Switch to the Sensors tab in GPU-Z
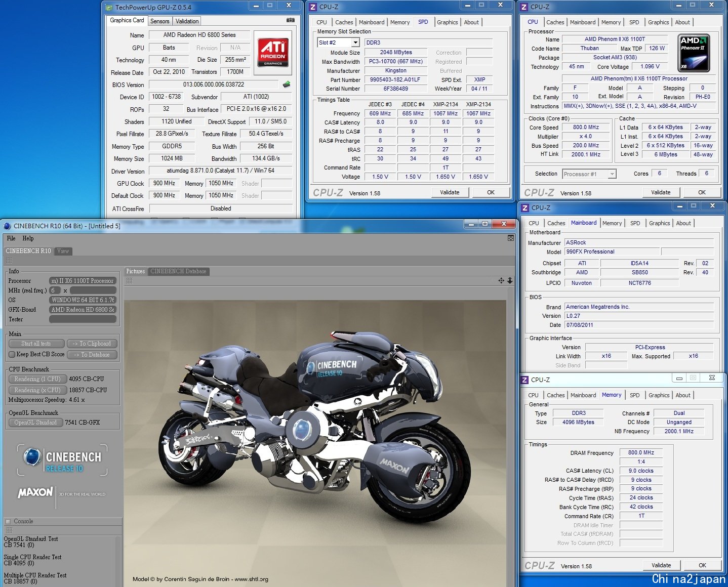 160,21
